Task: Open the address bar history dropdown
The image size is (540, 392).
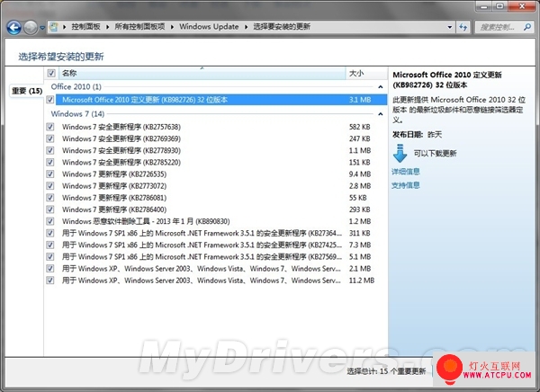Action: [x=450, y=27]
